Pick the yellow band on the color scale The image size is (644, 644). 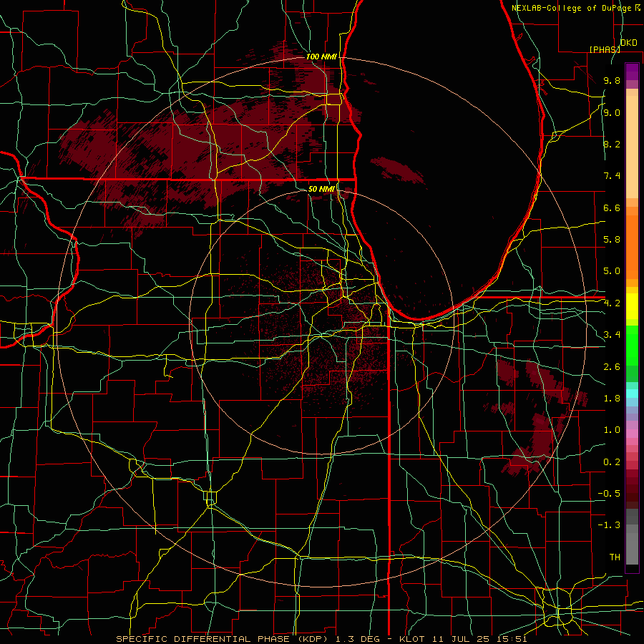pos(632,306)
